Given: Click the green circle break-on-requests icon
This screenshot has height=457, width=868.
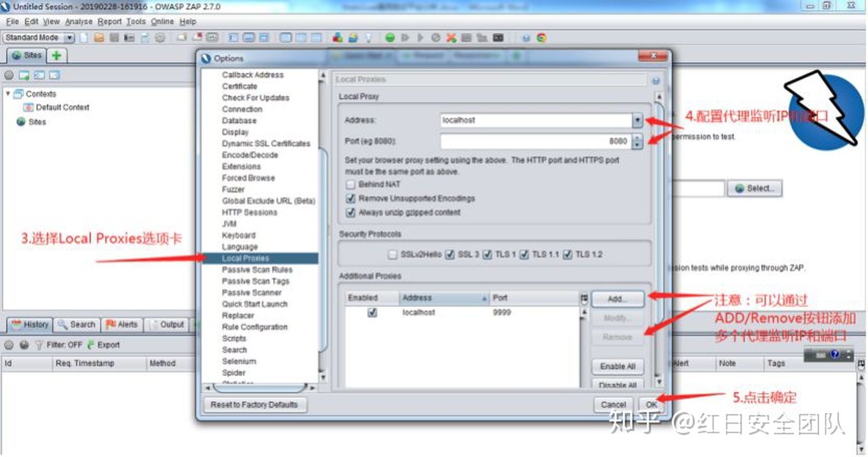Looking at the screenshot, I should [390, 37].
